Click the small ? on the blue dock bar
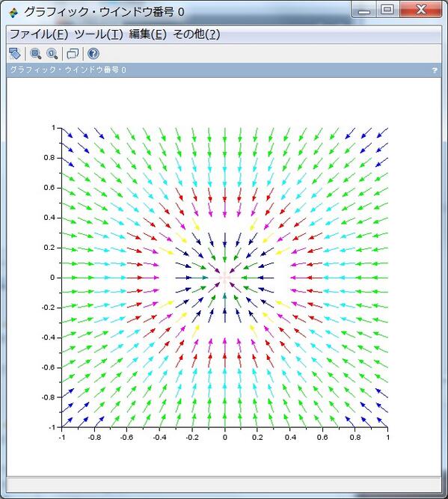Viewport: 448px width, 499px height. pyautogui.click(x=435, y=70)
